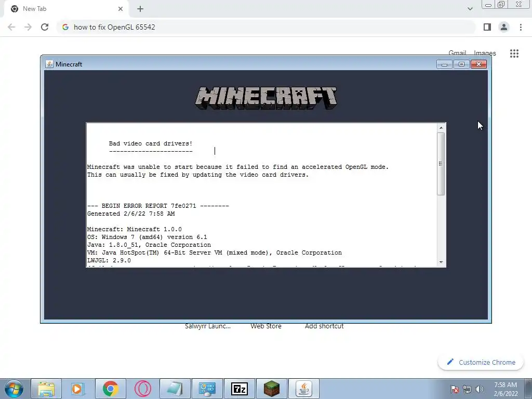The width and height of the screenshot is (532, 399).
Task: Open Google apps grid icon
Action: pos(514,54)
